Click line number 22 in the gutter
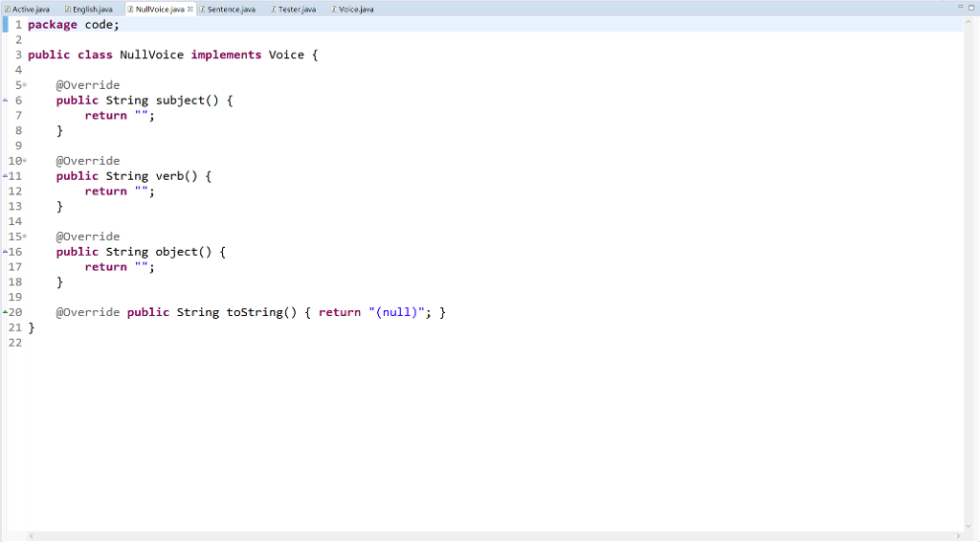The image size is (980, 542). 15,343
